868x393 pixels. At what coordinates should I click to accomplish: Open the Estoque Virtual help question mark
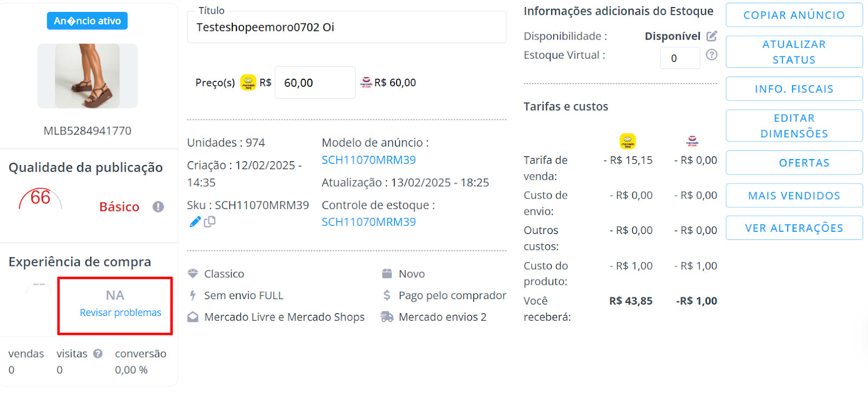tap(712, 55)
